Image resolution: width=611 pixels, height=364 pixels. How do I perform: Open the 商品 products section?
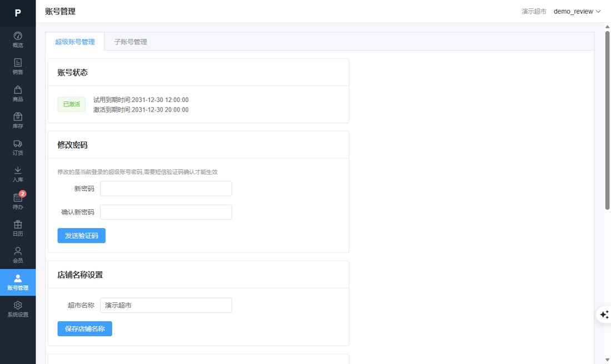pos(18,93)
